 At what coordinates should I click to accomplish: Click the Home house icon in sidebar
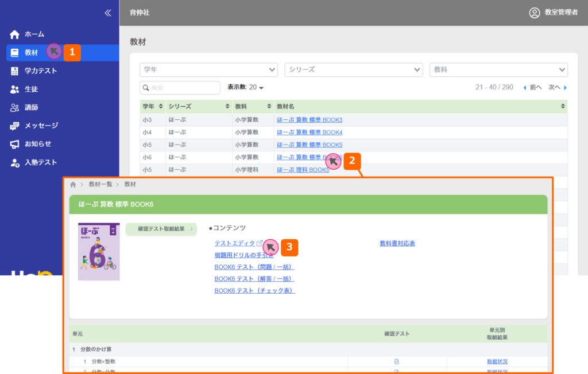tap(15, 34)
